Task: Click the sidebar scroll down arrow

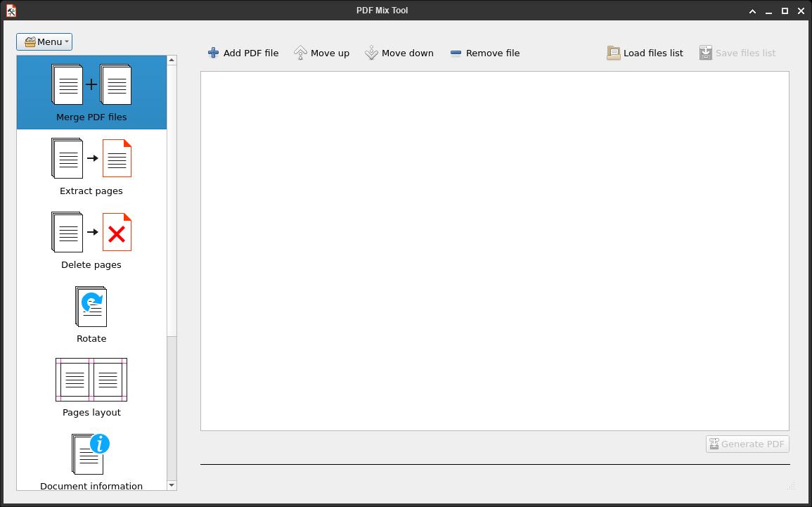Action: pyautogui.click(x=172, y=485)
